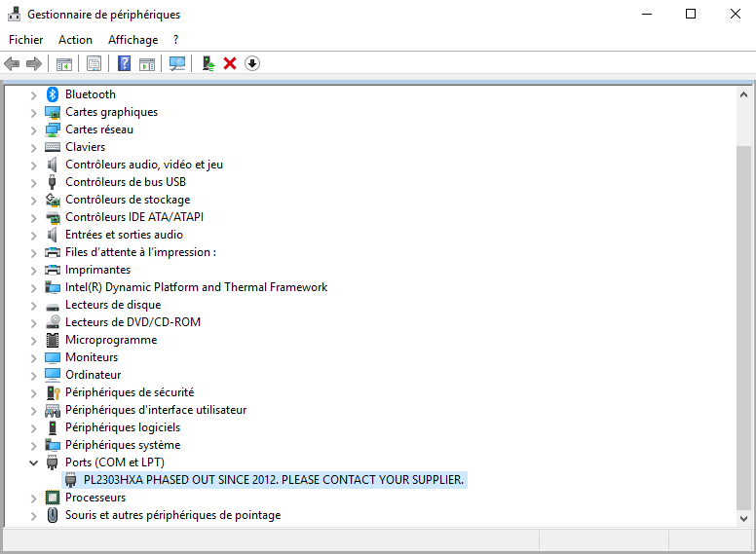This screenshot has height=554, width=756.
Task: Expand the Bluetooth category
Action: (x=34, y=94)
